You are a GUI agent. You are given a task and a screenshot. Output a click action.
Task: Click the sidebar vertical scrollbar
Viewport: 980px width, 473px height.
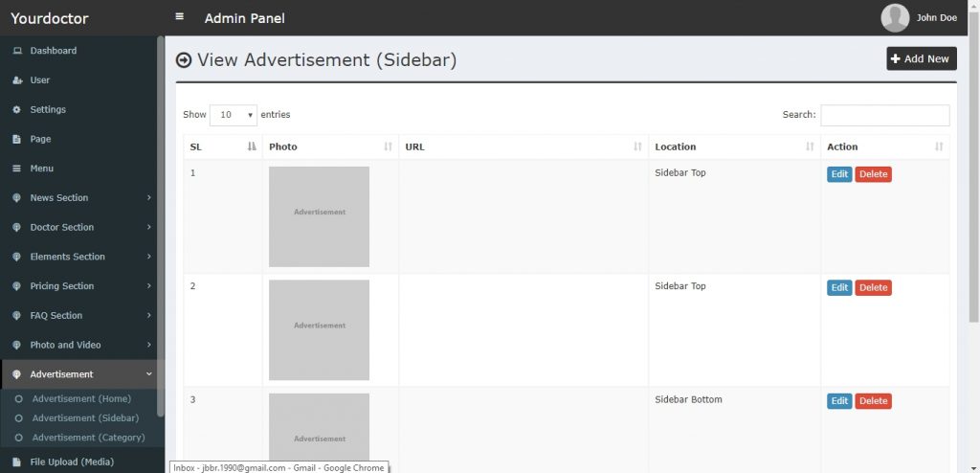point(161,225)
